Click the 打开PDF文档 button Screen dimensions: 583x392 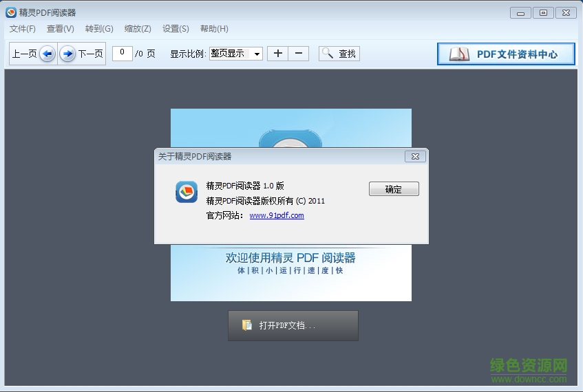tap(293, 325)
